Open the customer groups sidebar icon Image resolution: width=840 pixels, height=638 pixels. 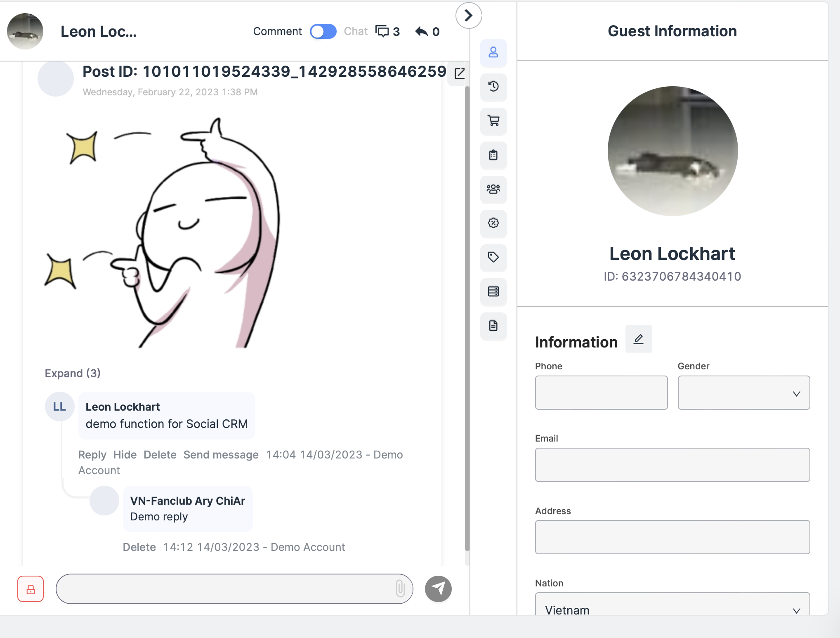tap(493, 189)
